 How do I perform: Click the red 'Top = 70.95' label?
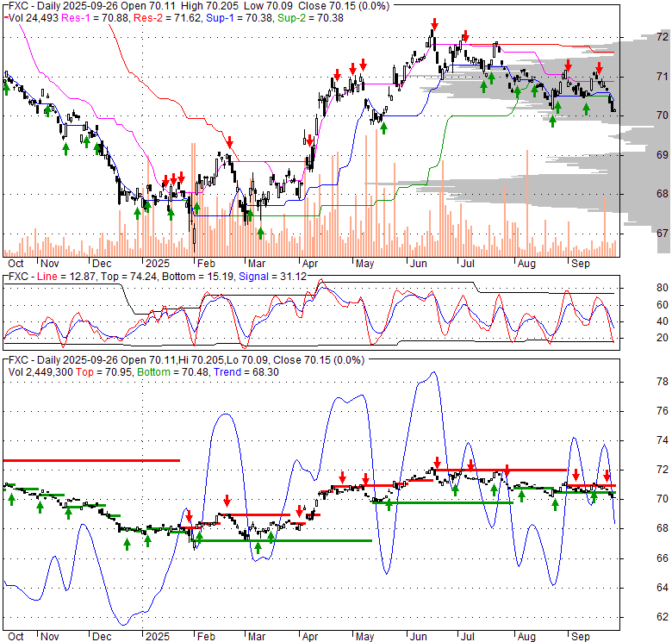[104, 372]
